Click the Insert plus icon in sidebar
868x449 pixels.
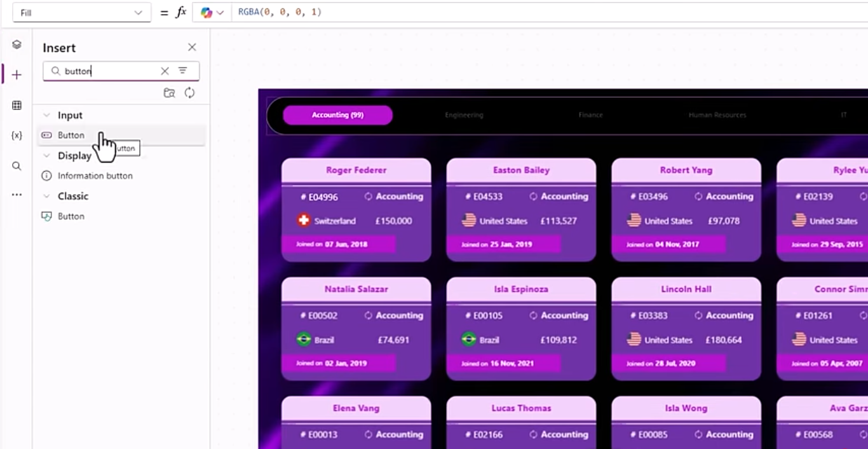[17, 75]
